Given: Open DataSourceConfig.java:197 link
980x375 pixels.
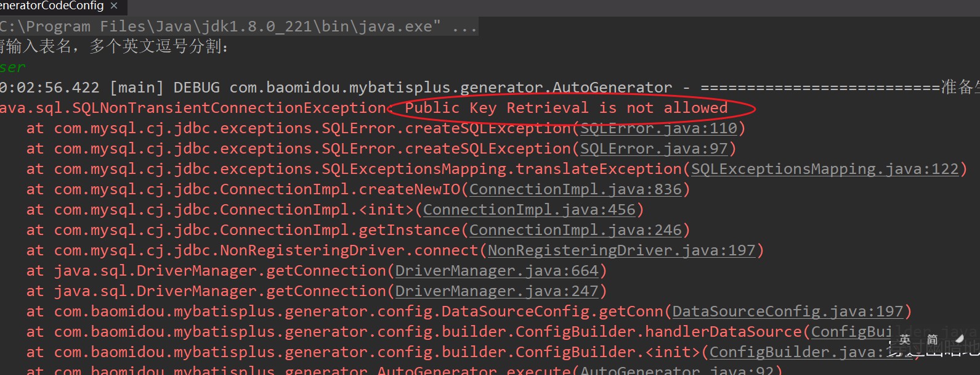Looking at the screenshot, I should tap(788, 311).
